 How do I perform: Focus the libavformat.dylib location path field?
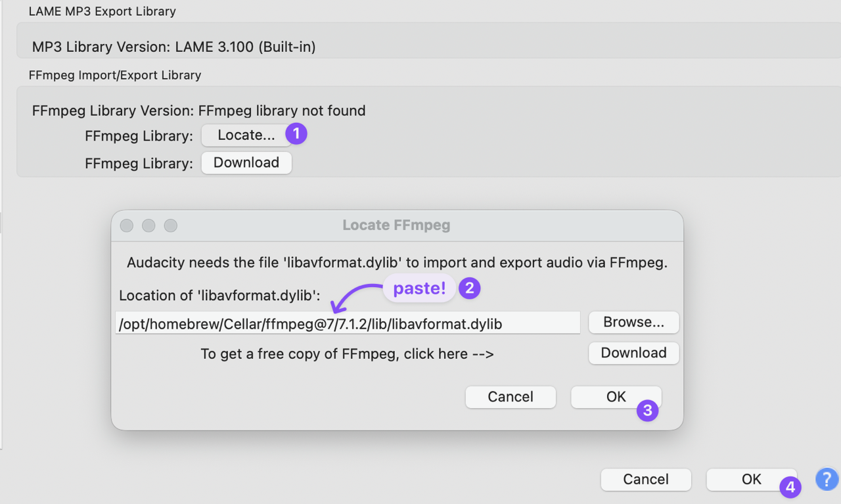coord(348,323)
